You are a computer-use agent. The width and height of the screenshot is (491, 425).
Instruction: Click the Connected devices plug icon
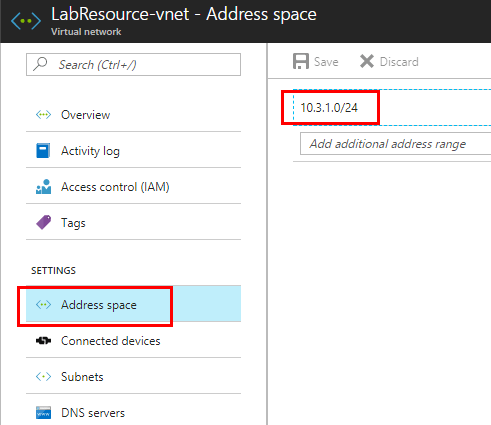click(43, 341)
